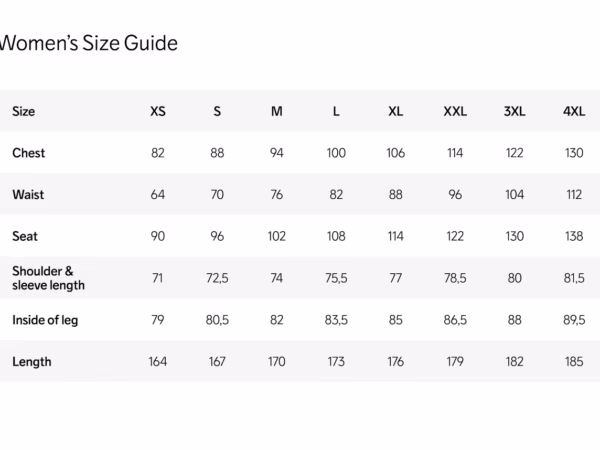
Task: Click the Waist row label
Action: pos(28,194)
